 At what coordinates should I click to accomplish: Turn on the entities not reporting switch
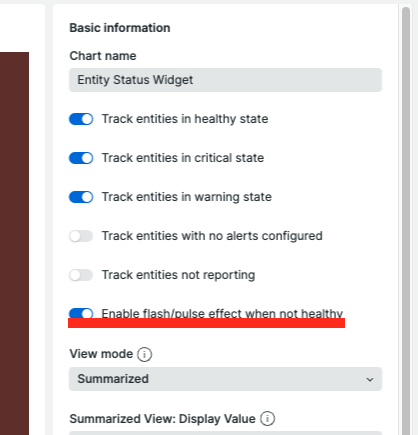pos(81,275)
